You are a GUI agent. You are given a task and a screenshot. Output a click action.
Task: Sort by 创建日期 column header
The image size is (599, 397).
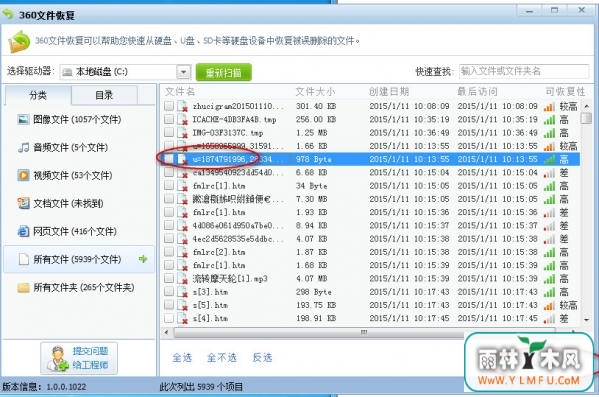[389, 92]
